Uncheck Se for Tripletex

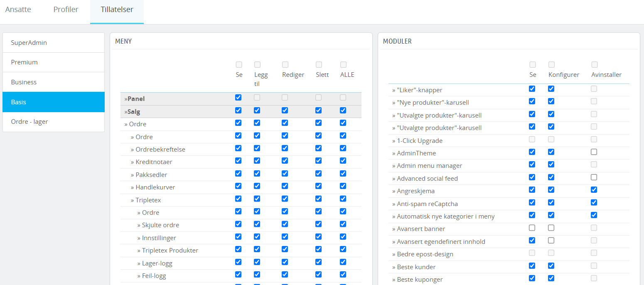pyautogui.click(x=238, y=199)
